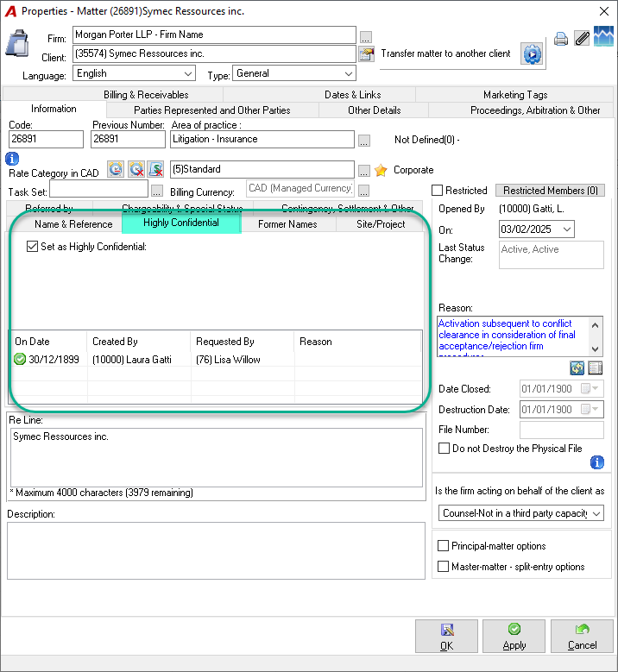The width and height of the screenshot is (618, 672).
Task: Click the second Rate Category icon with red X
Action: tap(136, 169)
